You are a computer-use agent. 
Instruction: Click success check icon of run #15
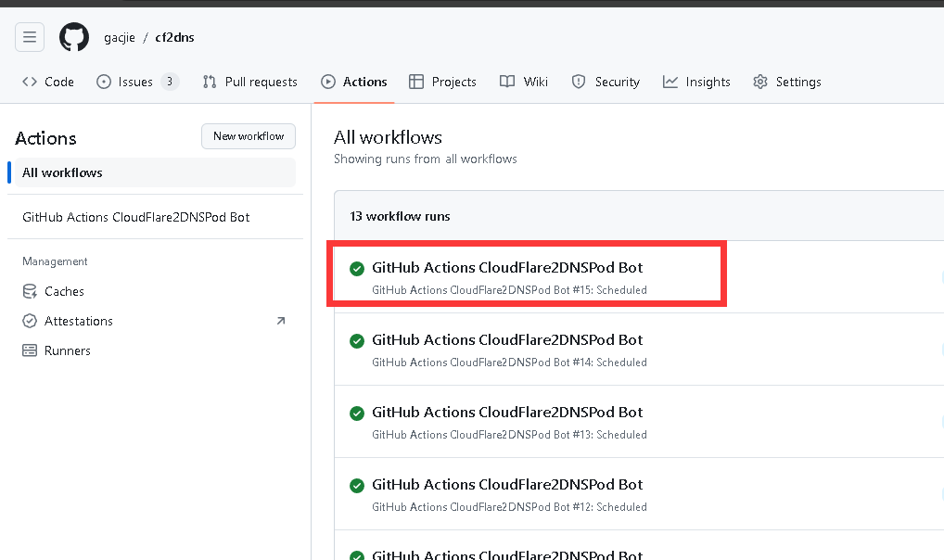coord(357,269)
